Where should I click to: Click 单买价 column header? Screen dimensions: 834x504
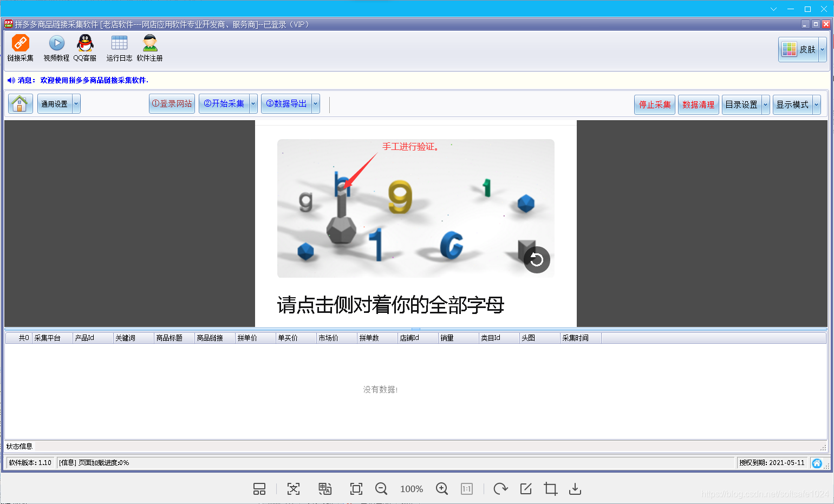pyautogui.click(x=296, y=338)
